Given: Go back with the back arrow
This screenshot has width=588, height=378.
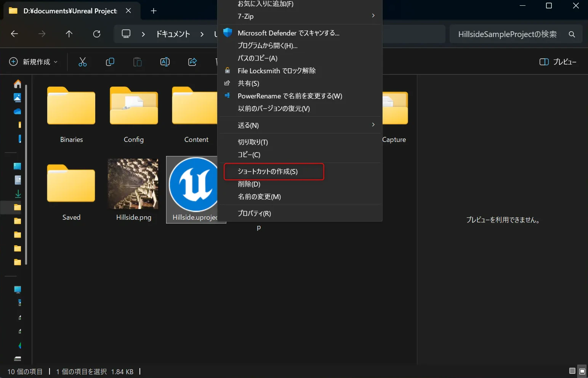Looking at the screenshot, I should (14, 34).
